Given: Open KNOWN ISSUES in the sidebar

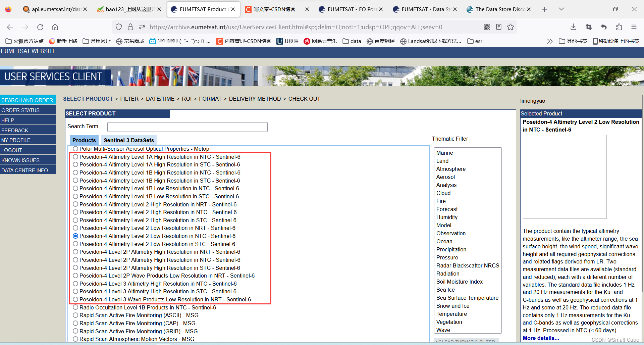Looking at the screenshot, I should click(x=28, y=160).
